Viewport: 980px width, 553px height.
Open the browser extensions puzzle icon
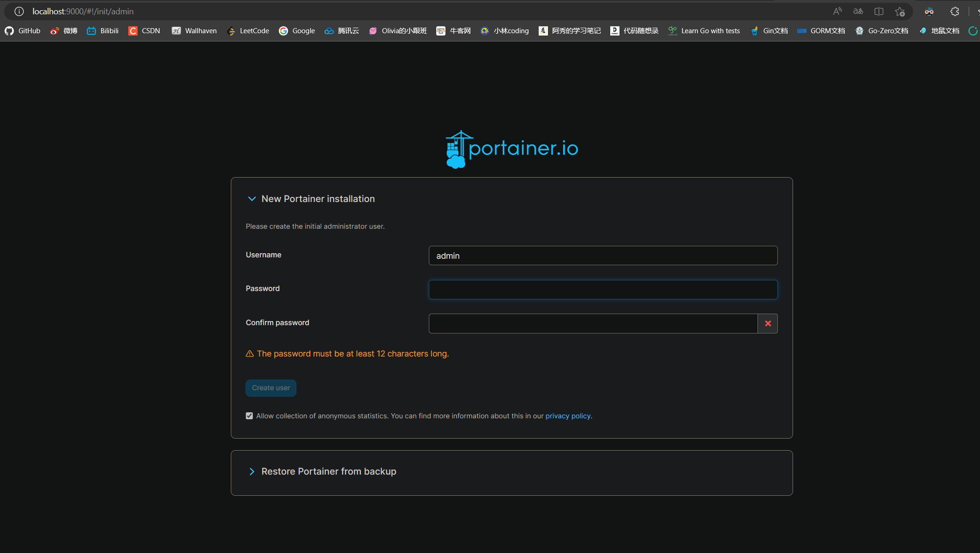pos(955,12)
